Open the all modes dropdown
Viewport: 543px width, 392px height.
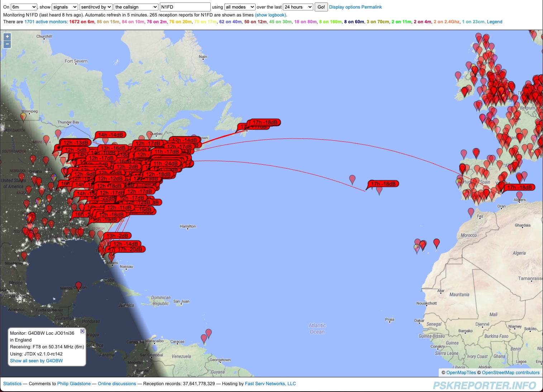(239, 7)
